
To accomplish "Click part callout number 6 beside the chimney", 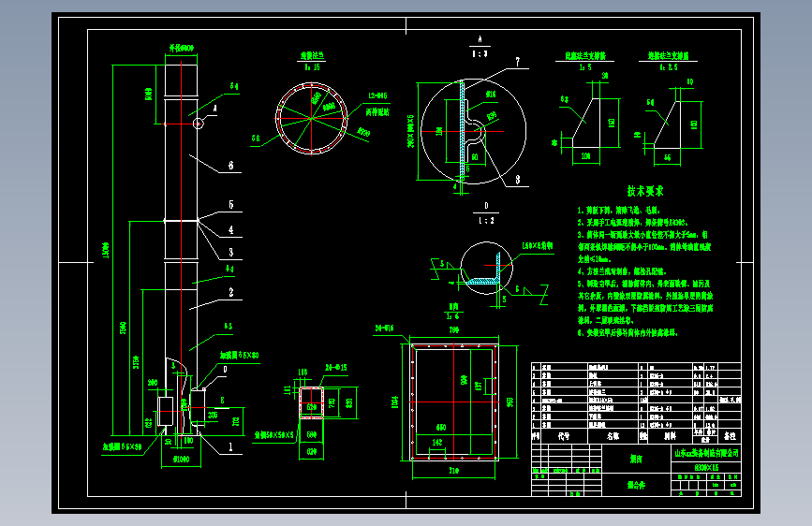I will coord(231,166).
